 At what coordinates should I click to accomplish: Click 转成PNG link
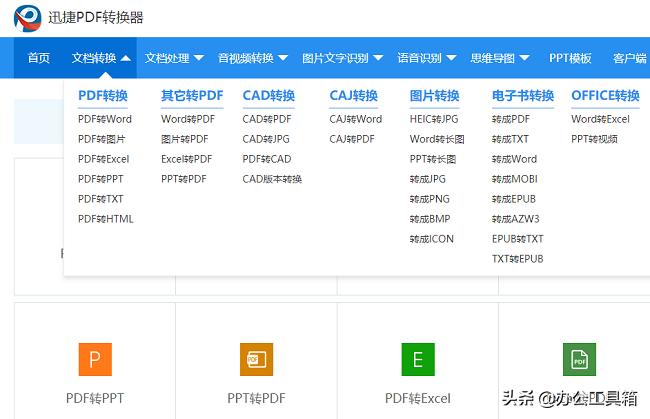click(x=429, y=199)
